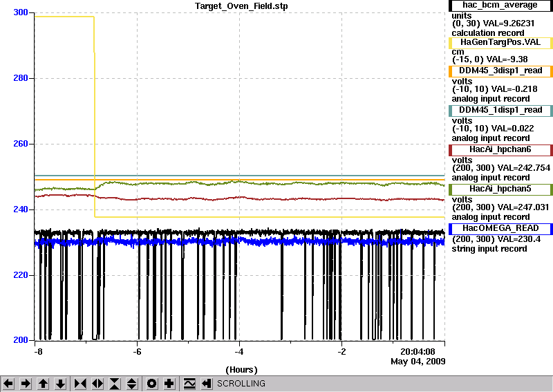This screenshot has width=553, height=392.
Task: Click the waveform auto-scale icon
Action: coord(189,384)
